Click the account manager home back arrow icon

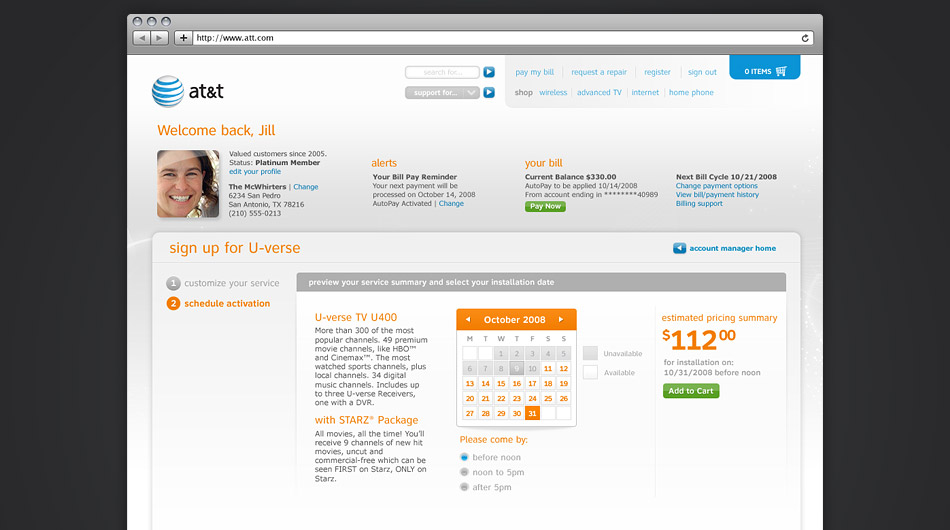coord(679,248)
